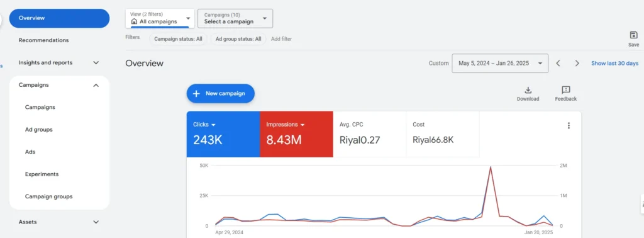Open Experiments in the sidebar
Viewport: 644px width, 238px height.
point(42,174)
